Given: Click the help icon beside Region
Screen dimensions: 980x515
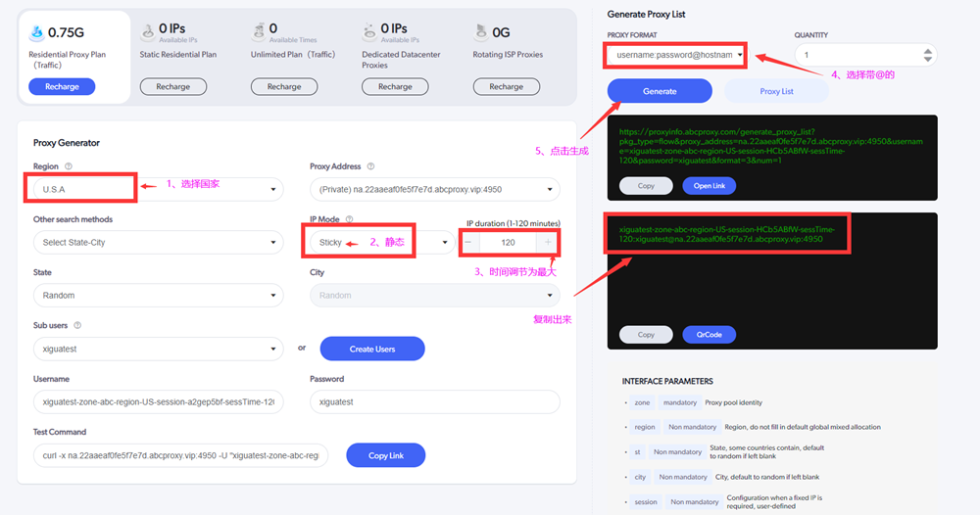Looking at the screenshot, I should [x=69, y=166].
